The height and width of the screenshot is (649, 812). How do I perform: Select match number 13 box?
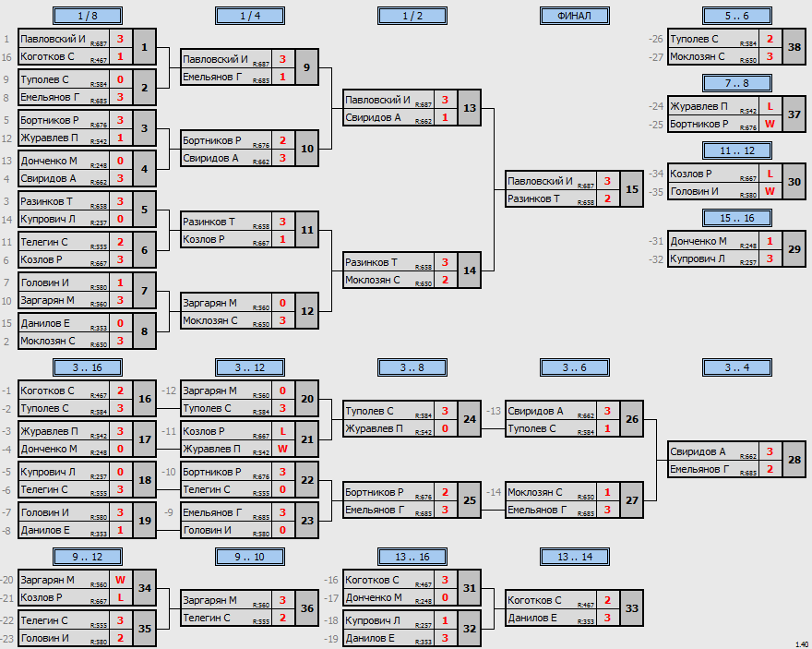click(x=470, y=108)
